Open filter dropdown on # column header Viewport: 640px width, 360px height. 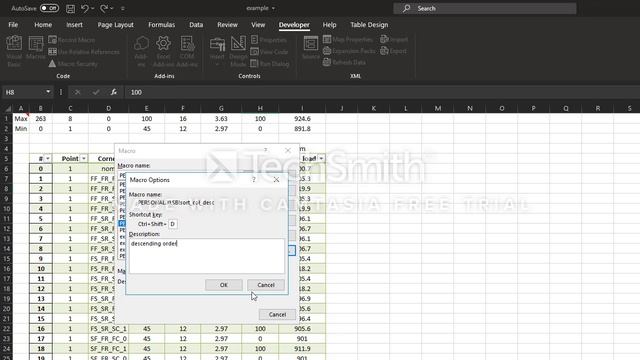click(47, 158)
